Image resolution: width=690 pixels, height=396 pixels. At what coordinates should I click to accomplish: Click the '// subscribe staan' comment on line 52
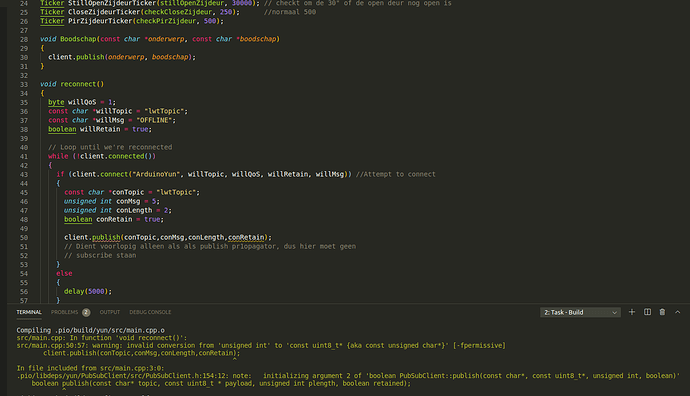click(x=100, y=255)
